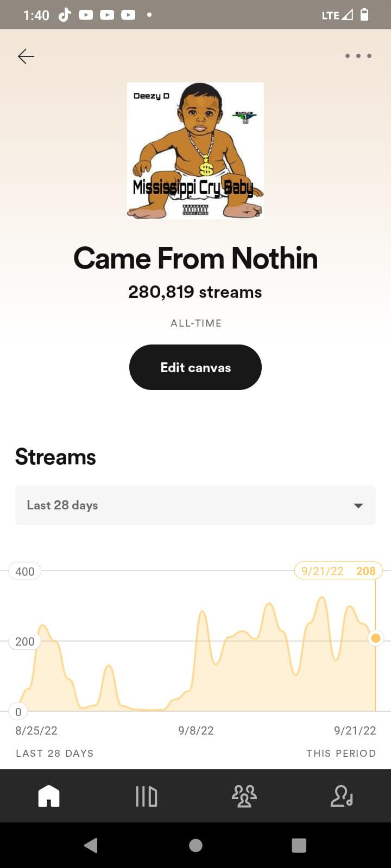Tap the first YouTube notification icon

point(86,15)
